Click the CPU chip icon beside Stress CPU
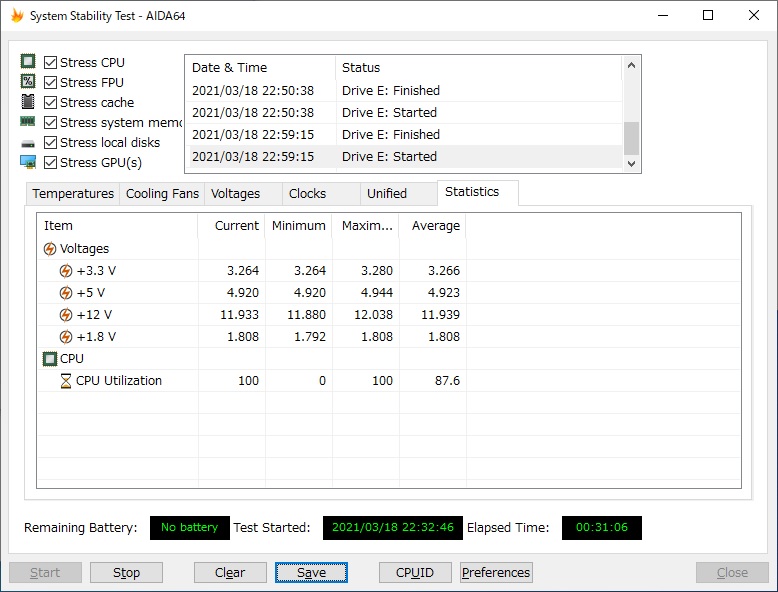 pyautogui.click(x=28, y=62)
